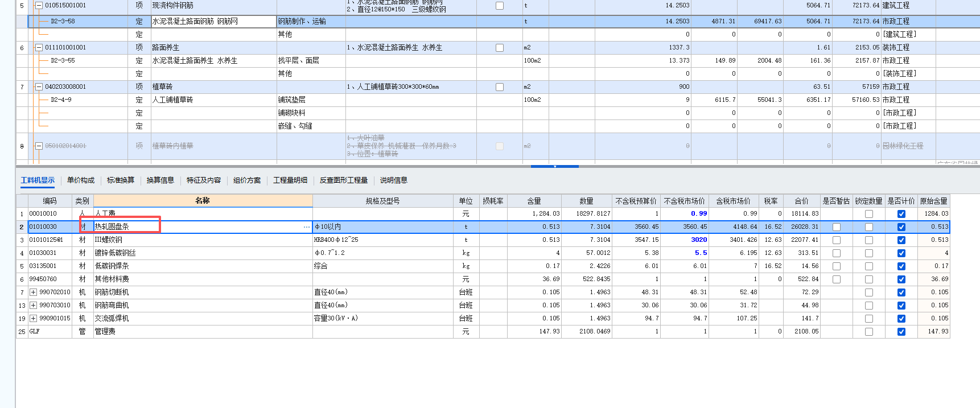The width and height of the screenshot is (980, 408).
Task: Check 是否暂估 for 热轧圆盘条
Action: click(837, 227)
